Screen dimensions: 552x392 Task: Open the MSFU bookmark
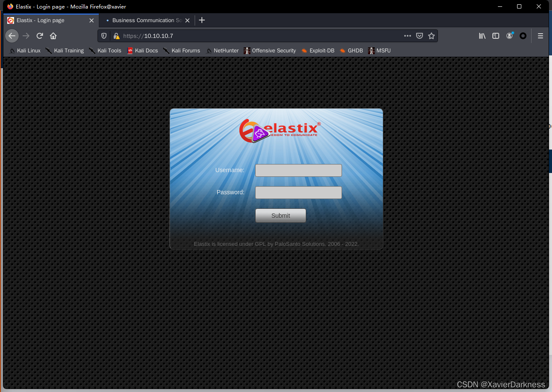[x=379, y=50]
